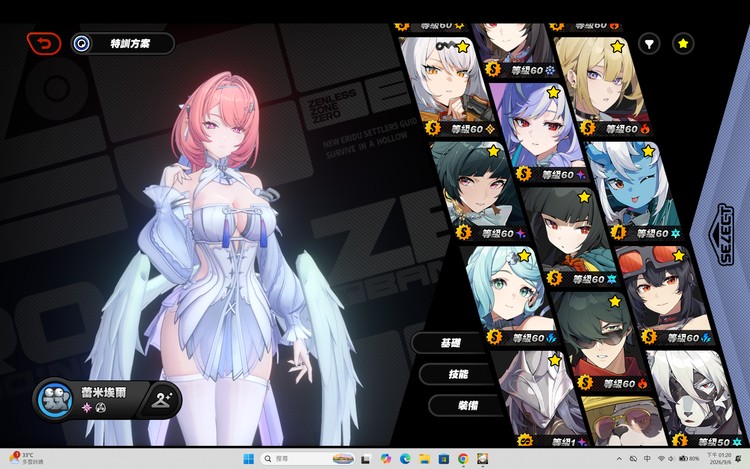Click the S-rank badge on the goggles agent card
750x469 pixels.
pyautogui.click(x=649, y=337)
